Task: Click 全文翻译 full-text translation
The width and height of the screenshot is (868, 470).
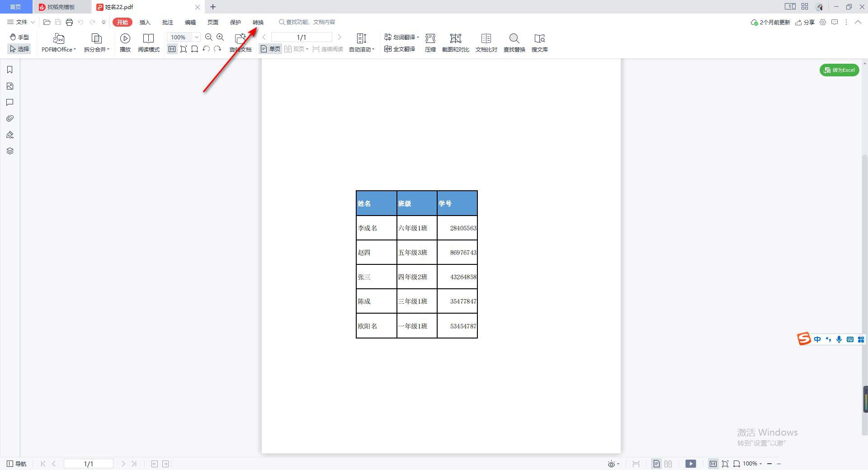Action: tap(400, 49)
